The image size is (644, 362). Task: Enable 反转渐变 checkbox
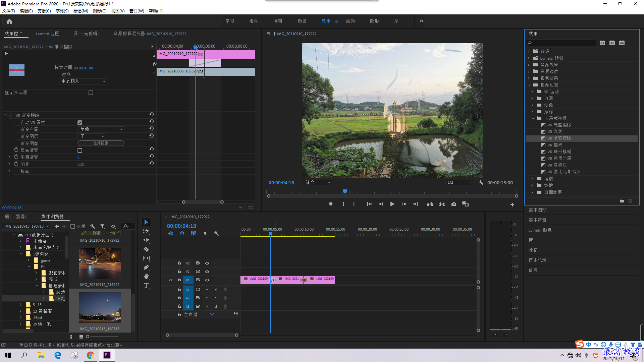[x=80, y=150]
